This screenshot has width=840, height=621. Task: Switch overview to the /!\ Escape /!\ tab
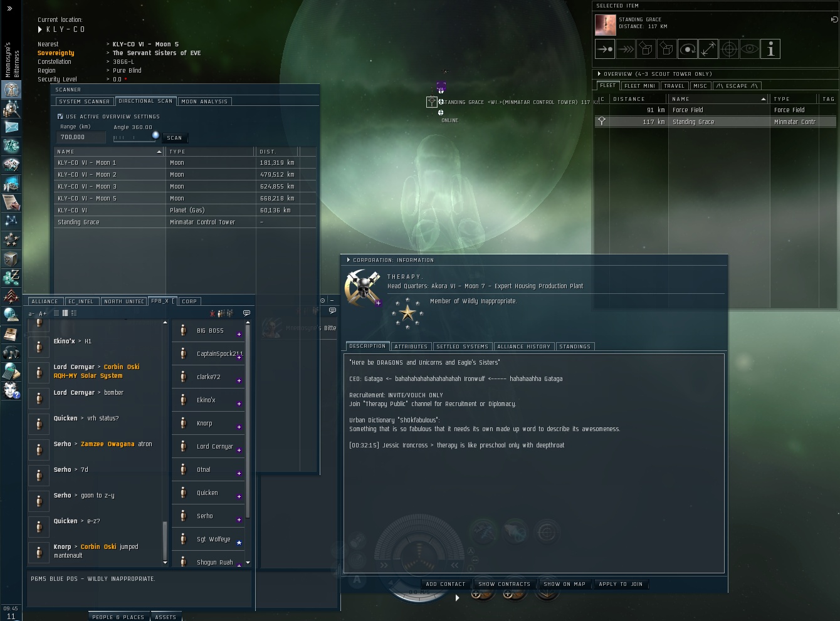pyautogui.click(x=737, y=86)
